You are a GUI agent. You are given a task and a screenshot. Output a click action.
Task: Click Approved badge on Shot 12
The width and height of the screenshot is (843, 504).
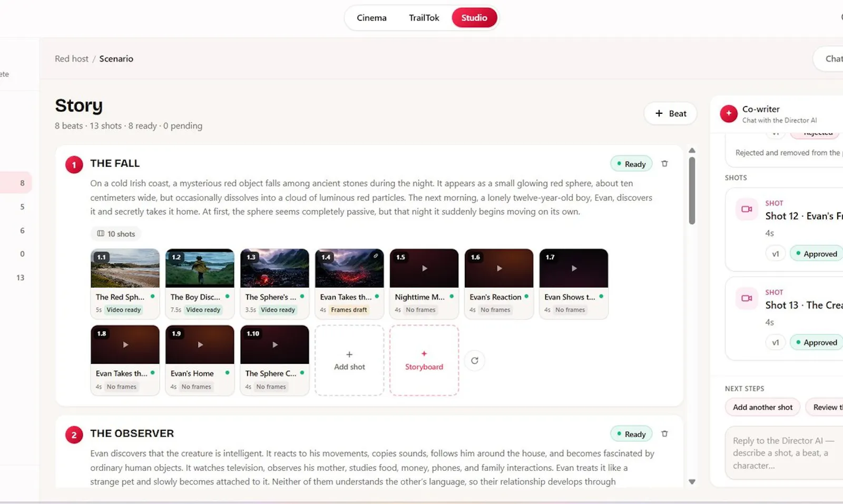point(817,254)
